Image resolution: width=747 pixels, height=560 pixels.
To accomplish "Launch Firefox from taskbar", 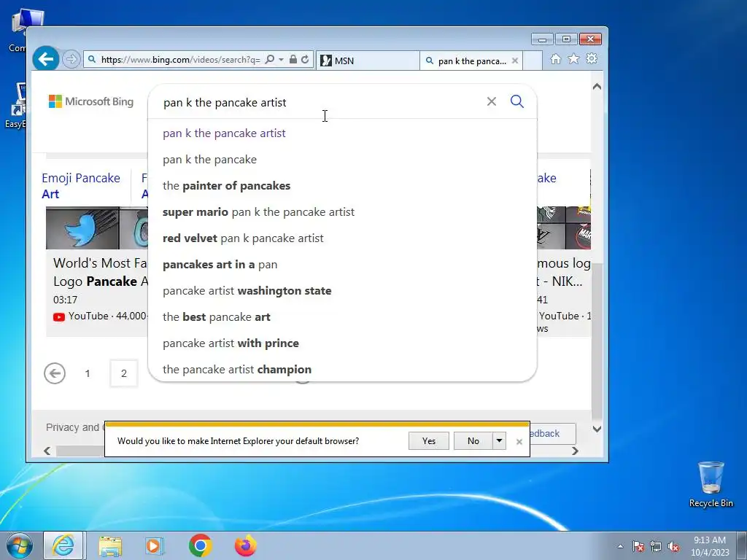I will pyautogui.click(x=246, y=545).
